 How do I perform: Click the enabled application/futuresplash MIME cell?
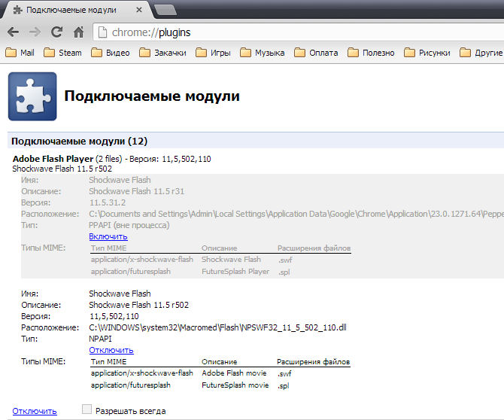point(130,385)
